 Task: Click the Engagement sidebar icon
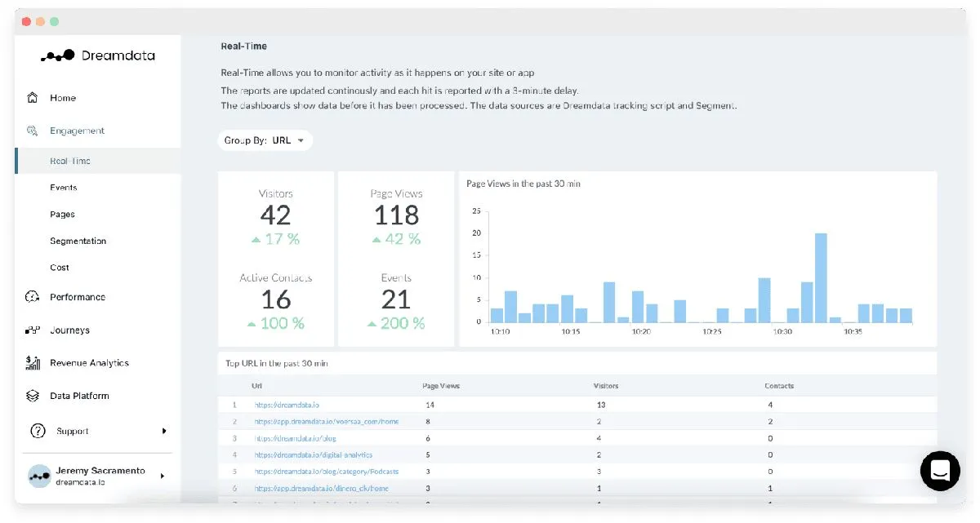pos(33,131)
